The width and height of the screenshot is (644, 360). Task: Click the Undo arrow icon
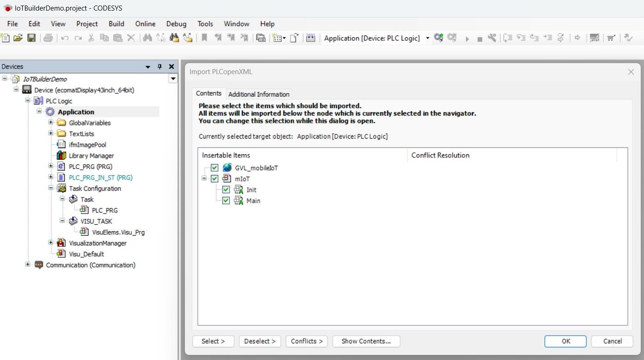coord(65,38)
